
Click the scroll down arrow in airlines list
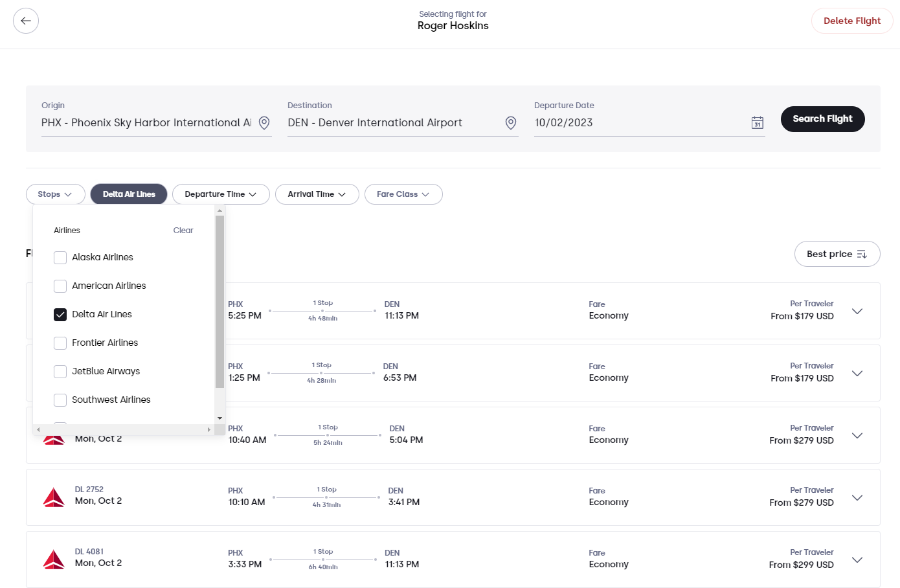pos(219,418)
